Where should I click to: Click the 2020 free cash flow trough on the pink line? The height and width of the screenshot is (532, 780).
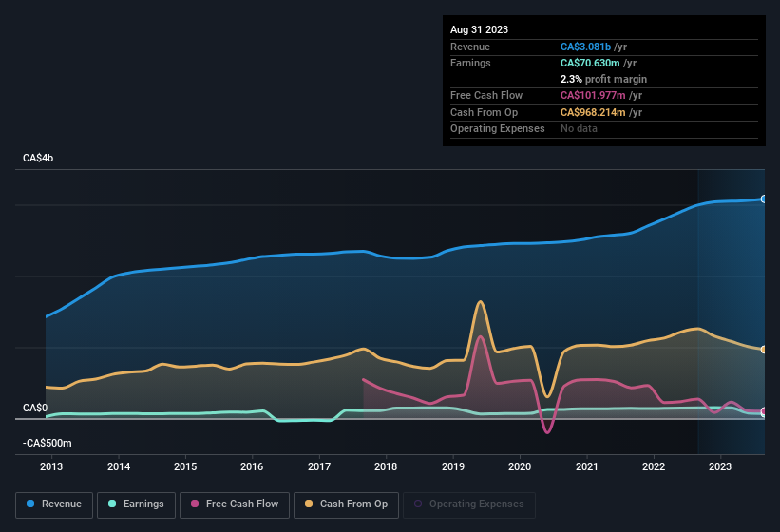pos(547,432)
